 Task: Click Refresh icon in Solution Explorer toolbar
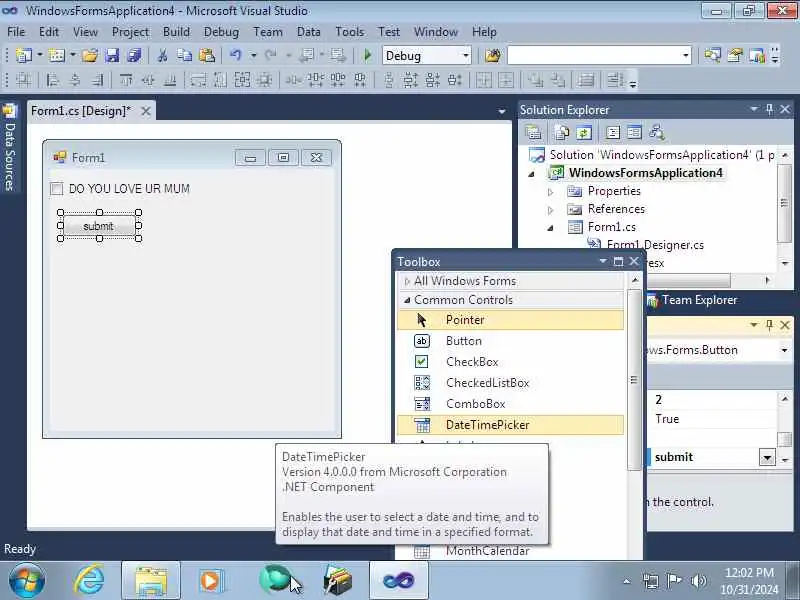(x=584, y=133)
